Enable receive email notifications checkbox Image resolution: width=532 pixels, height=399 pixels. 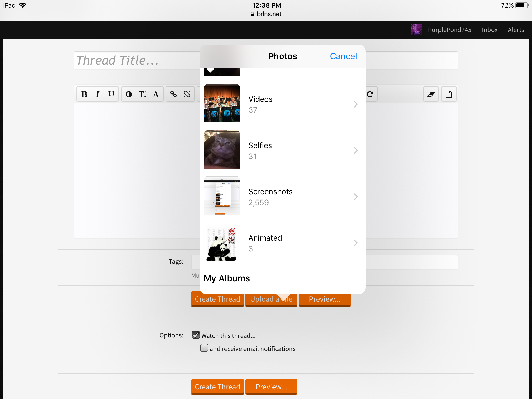pos(204,348)
